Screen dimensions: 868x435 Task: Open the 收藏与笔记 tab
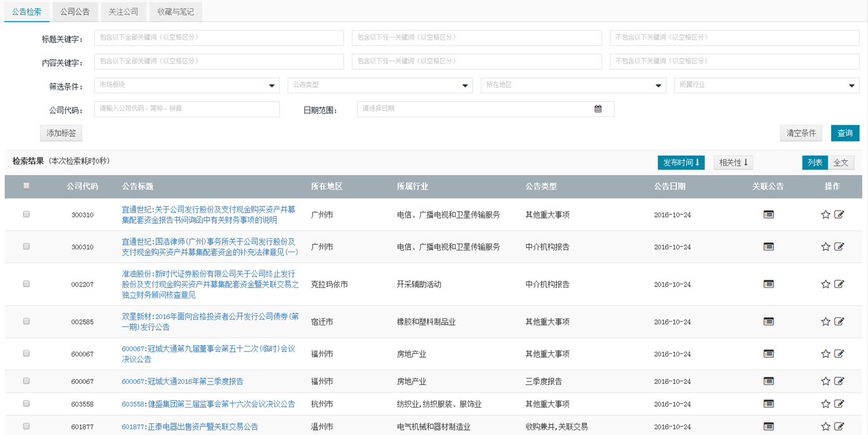[176, 12]
